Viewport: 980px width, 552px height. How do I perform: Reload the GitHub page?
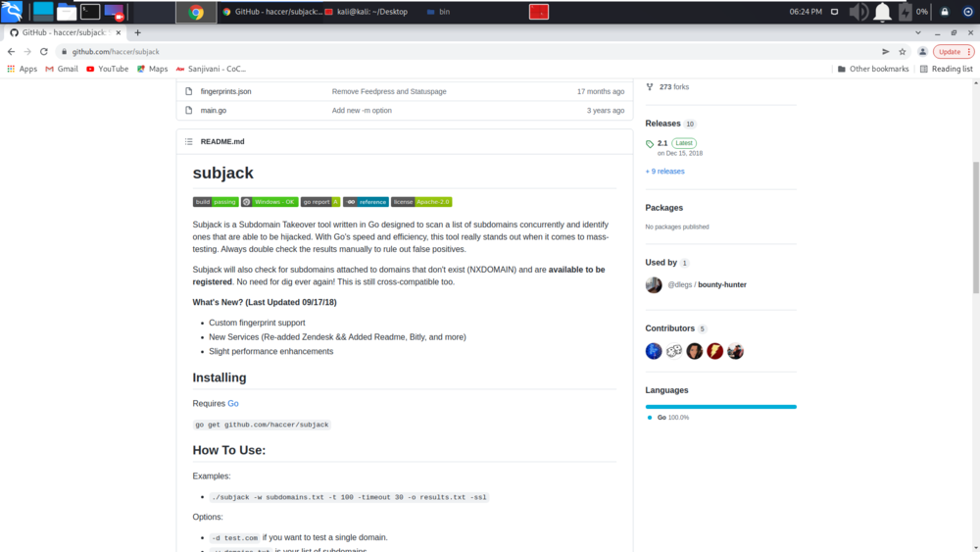coord(44,51)
